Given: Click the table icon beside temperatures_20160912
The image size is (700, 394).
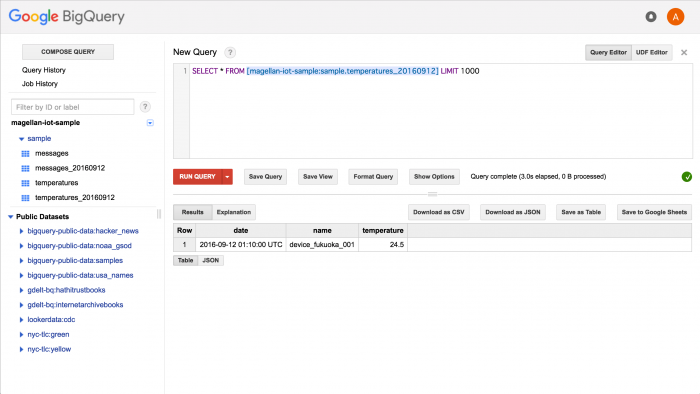Looking at the screenshot, I should pyautogui.click(x=25, y=198).
